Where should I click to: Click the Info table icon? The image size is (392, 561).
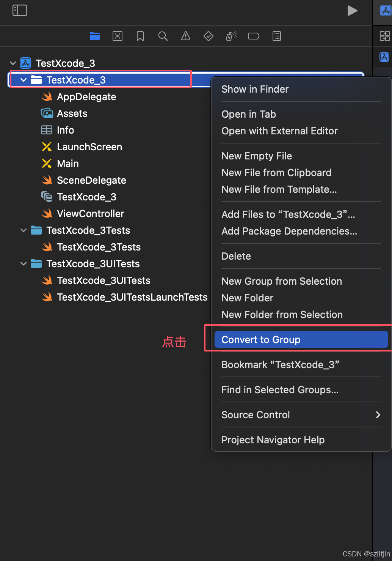47,130
